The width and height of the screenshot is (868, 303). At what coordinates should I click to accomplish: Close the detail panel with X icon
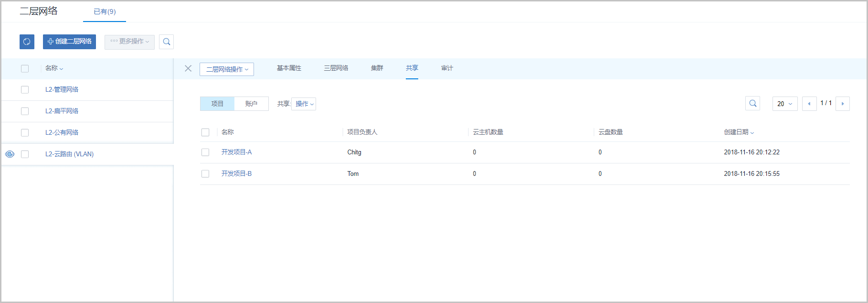point(188,68)
